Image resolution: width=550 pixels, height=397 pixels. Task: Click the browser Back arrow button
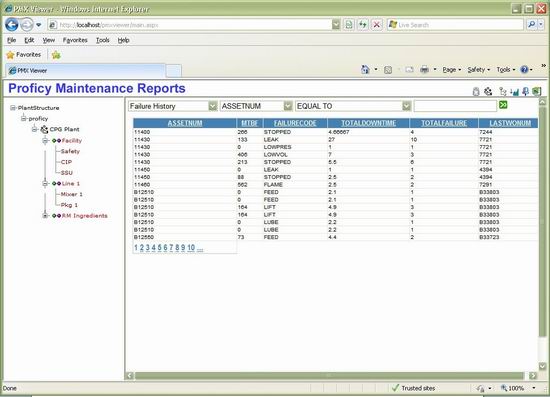[x=12, y=25]
